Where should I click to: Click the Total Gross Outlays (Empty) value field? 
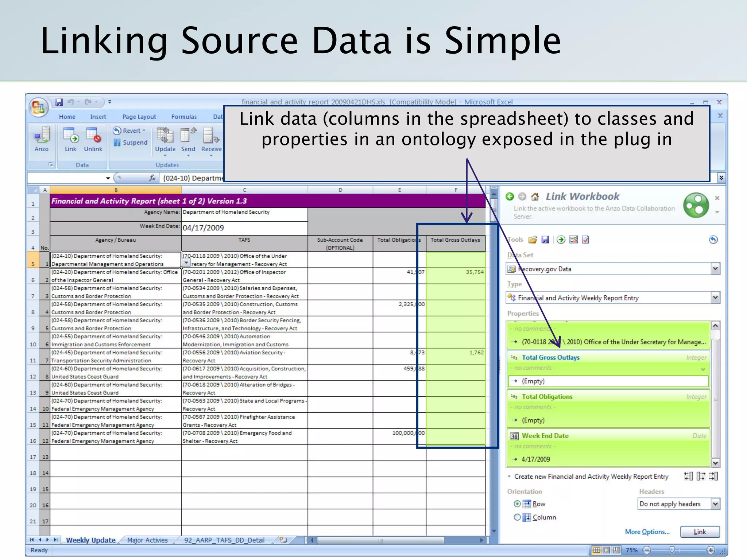(608, 381)
